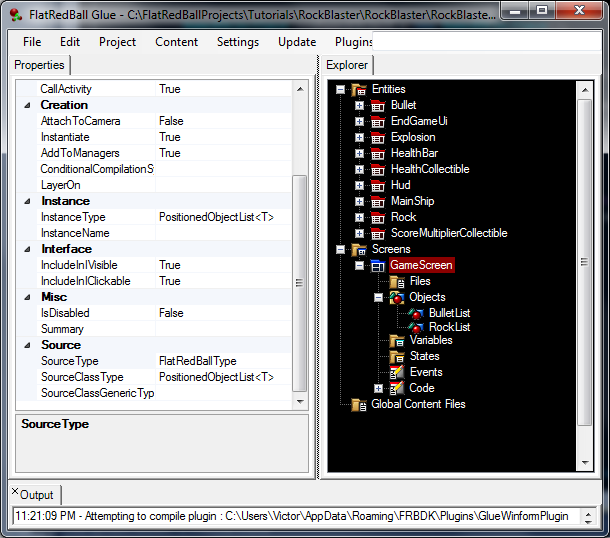Expand the Code node

(x=379, y=389)
